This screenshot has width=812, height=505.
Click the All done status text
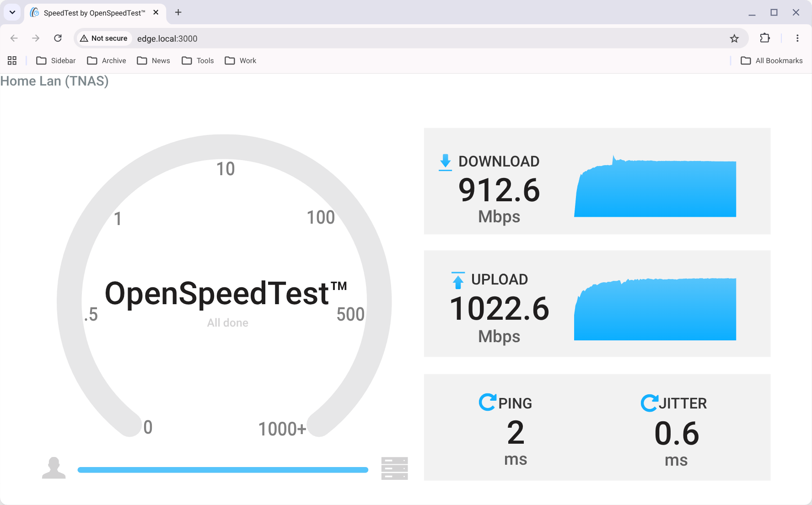[228, 323]
